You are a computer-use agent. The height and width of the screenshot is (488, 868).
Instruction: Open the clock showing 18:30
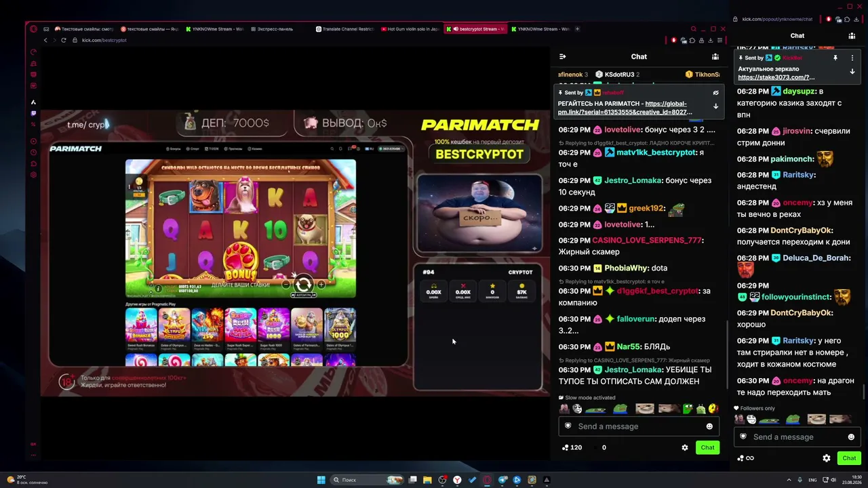click(850, 480)
